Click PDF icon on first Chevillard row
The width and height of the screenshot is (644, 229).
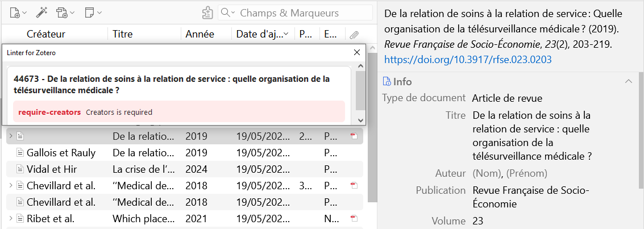pos(354,185)
